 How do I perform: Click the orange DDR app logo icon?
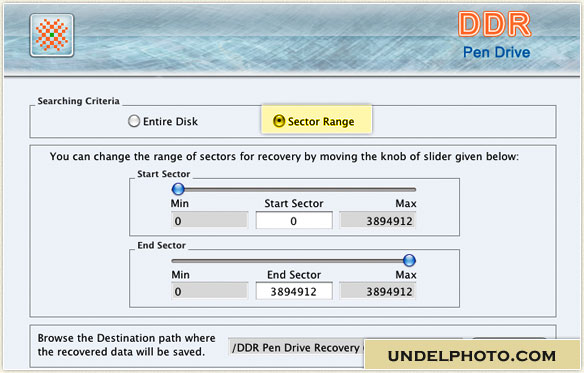coord(52,35)
